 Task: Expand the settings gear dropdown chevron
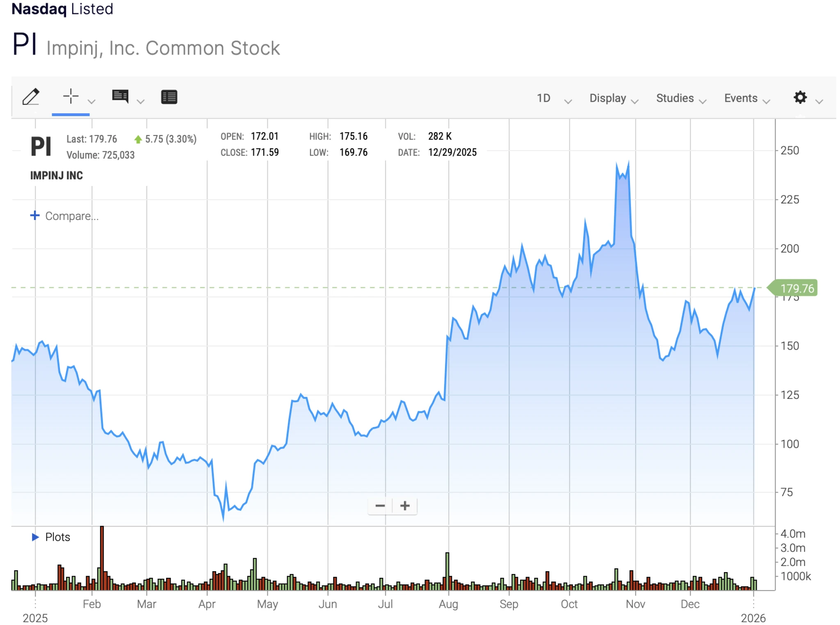(x=819, y=101)
